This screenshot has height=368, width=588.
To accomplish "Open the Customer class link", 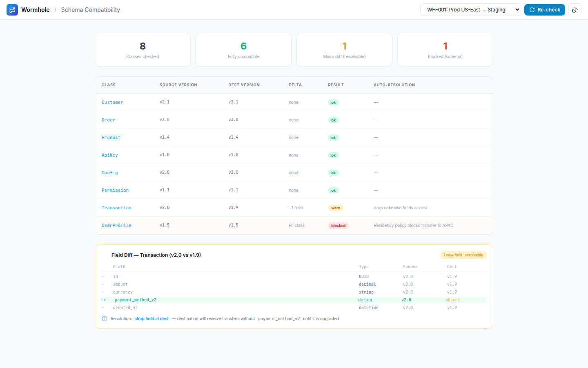I will tap(112, 102).
